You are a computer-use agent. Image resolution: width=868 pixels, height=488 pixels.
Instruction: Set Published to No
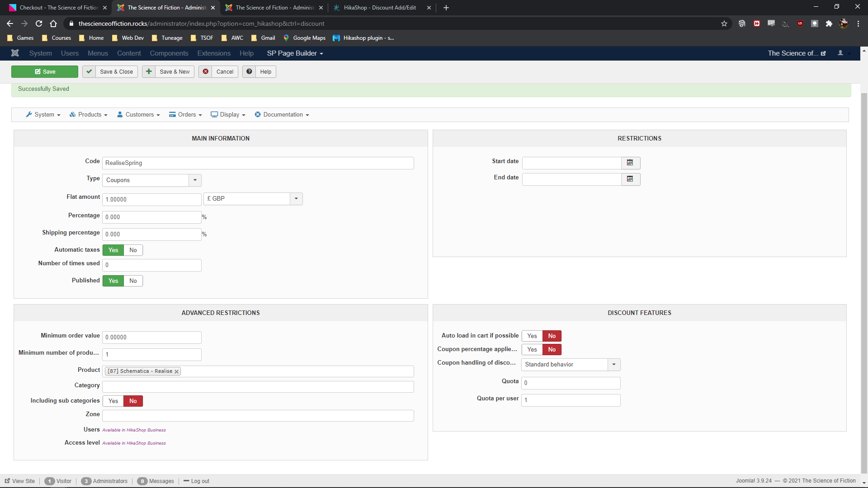[x=133, y=281]
